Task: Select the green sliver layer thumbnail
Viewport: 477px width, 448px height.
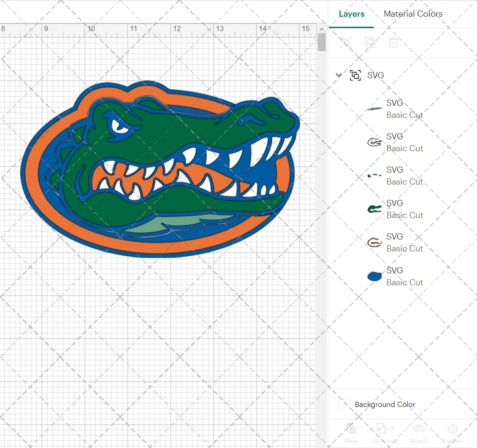Action: click(374, 109)
